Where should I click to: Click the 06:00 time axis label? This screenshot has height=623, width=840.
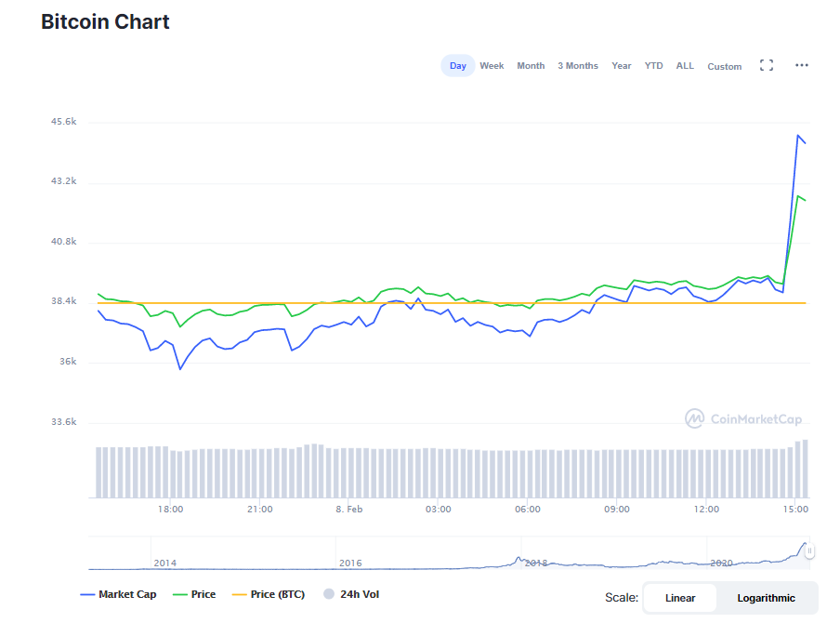click(x=528, y=509)
